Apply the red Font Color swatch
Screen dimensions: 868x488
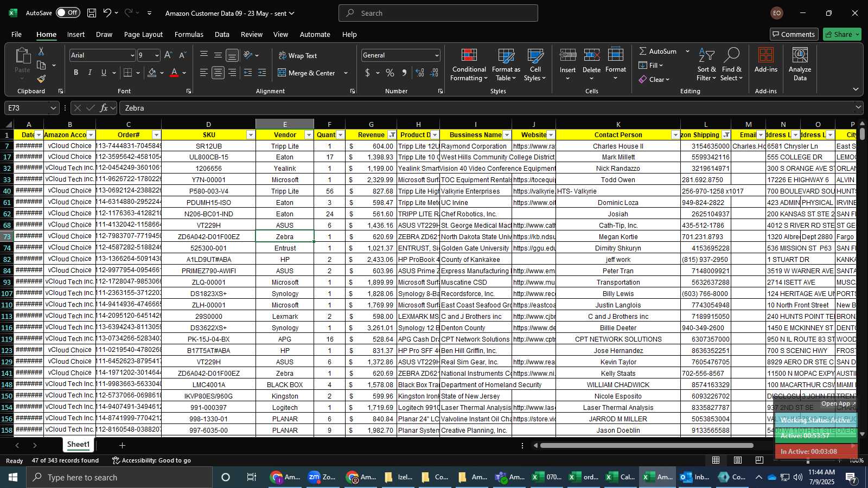(174, 73)
